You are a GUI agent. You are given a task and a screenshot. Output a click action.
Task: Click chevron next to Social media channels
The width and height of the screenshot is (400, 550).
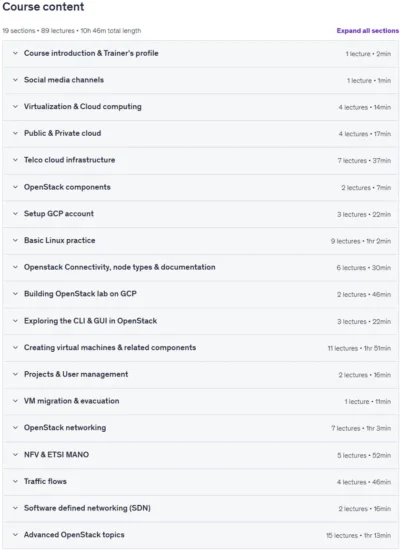(15, 80)
